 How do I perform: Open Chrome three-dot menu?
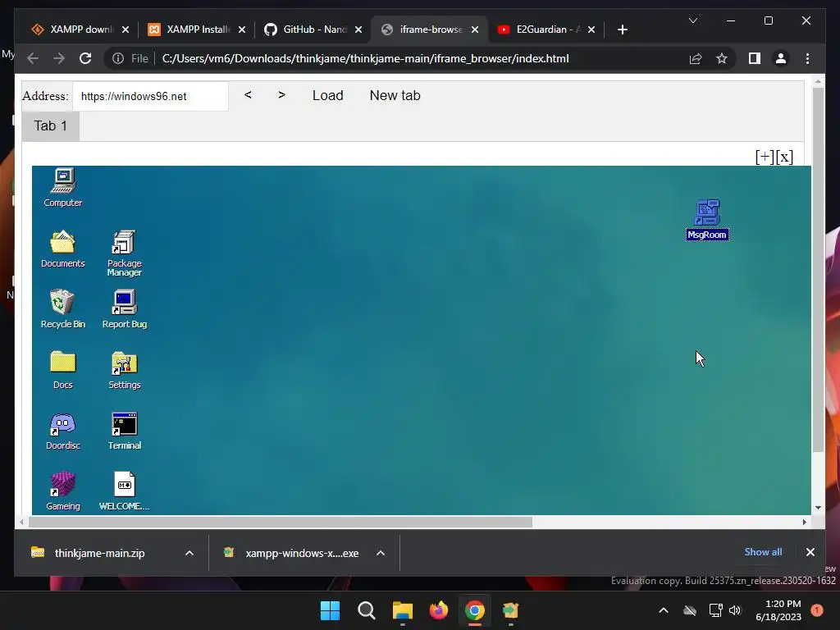point(807,58)
